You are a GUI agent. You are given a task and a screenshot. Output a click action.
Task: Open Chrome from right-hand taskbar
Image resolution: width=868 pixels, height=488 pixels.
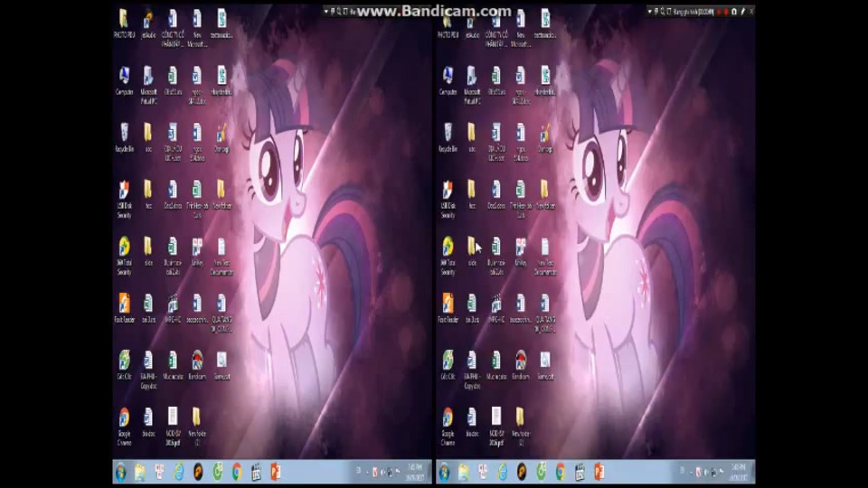560,472
